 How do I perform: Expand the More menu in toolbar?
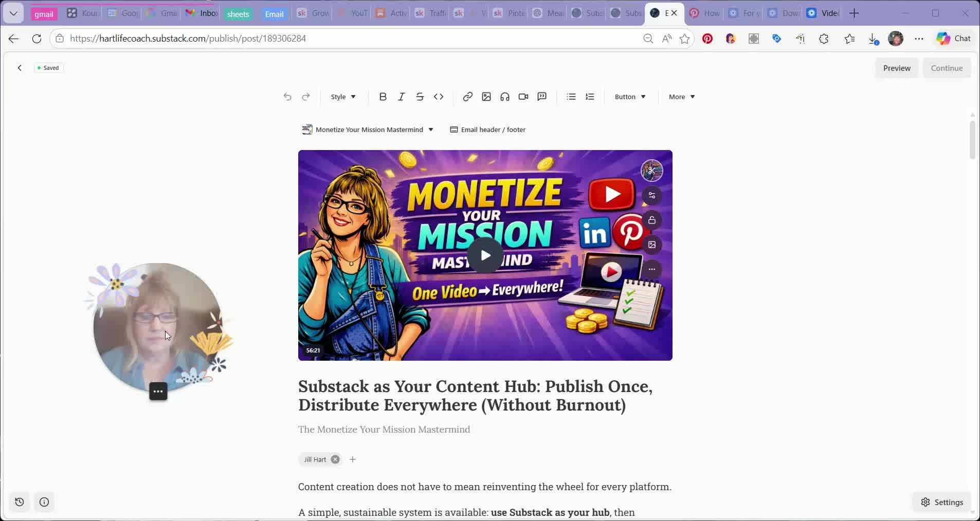[681, 97]
